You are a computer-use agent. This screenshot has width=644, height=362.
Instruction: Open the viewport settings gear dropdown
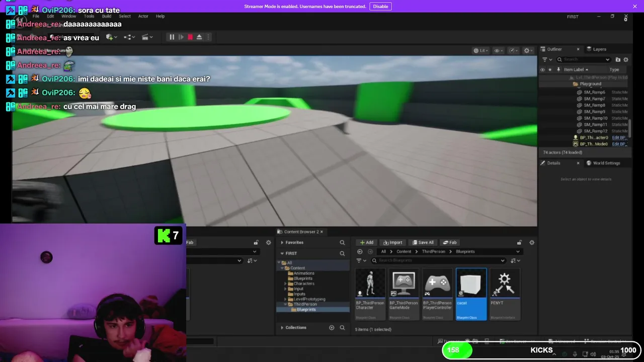pyautogui.click(x=528, y=50)
